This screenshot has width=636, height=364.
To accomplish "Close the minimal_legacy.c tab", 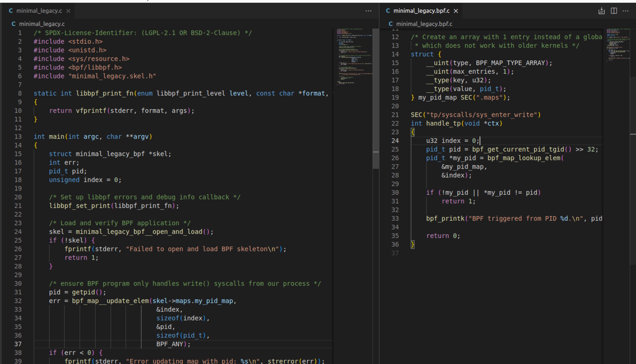I will [68, 11].
